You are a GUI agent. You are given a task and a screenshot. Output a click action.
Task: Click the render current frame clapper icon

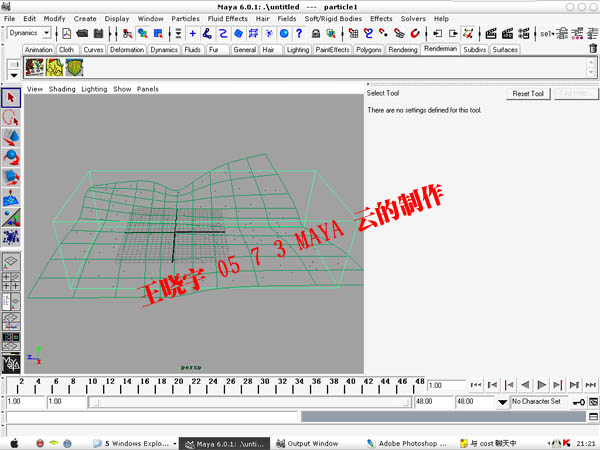[x=491, y=33]
